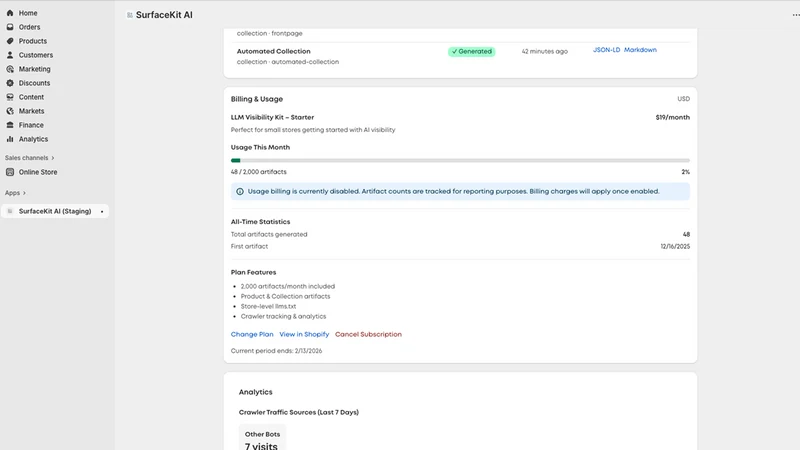800x450 pixels.
Task: Expand the Sales channels chevron
Action: coord(53,158)
